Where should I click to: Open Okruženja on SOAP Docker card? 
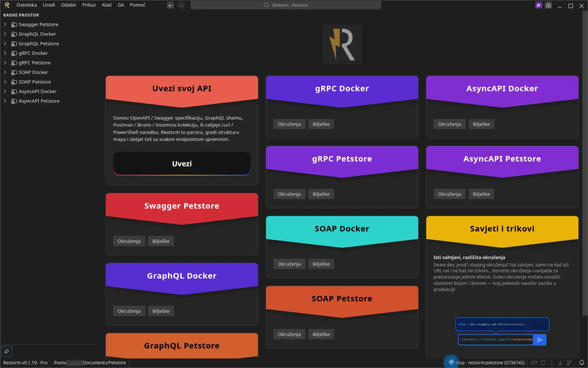pyautogui.click(x=289, y=264)
